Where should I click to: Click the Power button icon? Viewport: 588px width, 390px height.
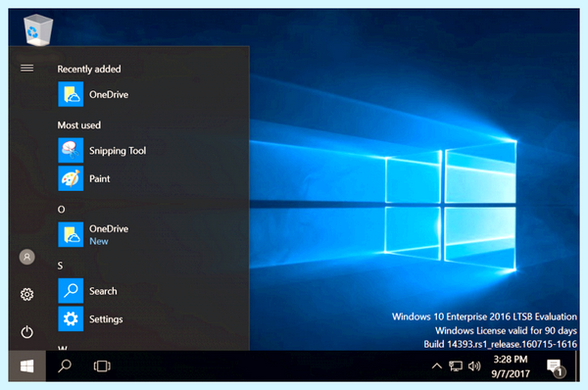click(x=27, y=332)
